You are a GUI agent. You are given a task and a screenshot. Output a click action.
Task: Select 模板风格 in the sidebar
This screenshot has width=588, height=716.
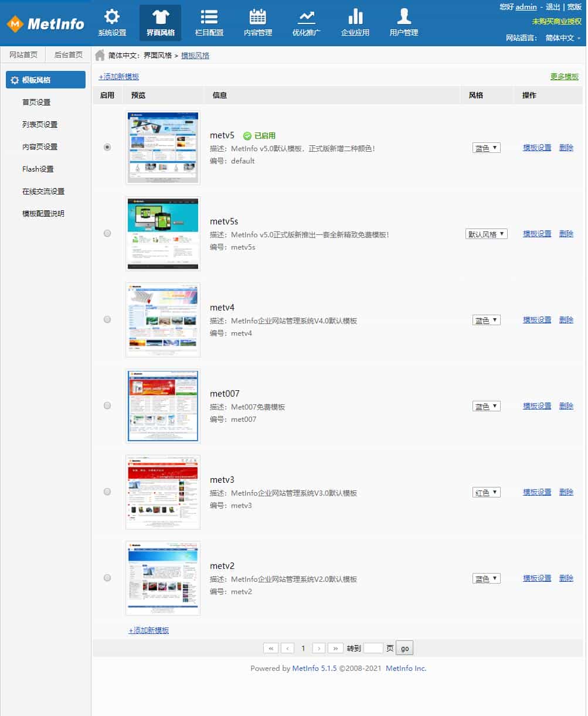pyautogui.click(x=46, y=80)
